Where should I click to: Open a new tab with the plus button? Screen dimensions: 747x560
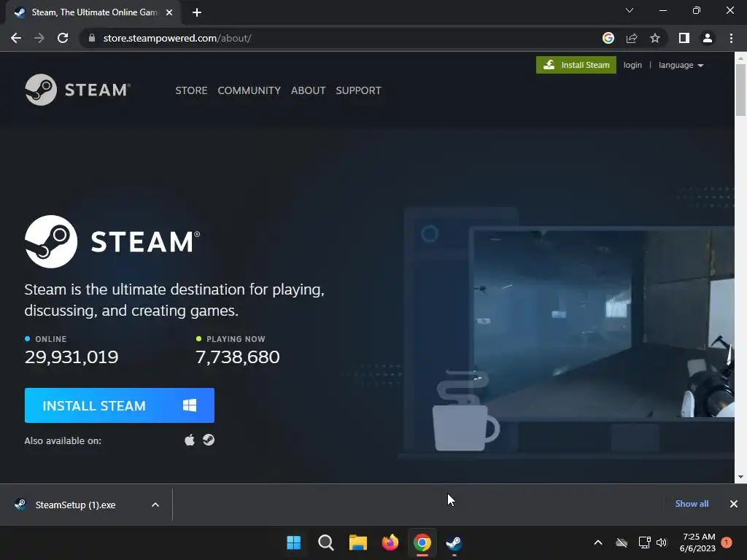(197, 12)
